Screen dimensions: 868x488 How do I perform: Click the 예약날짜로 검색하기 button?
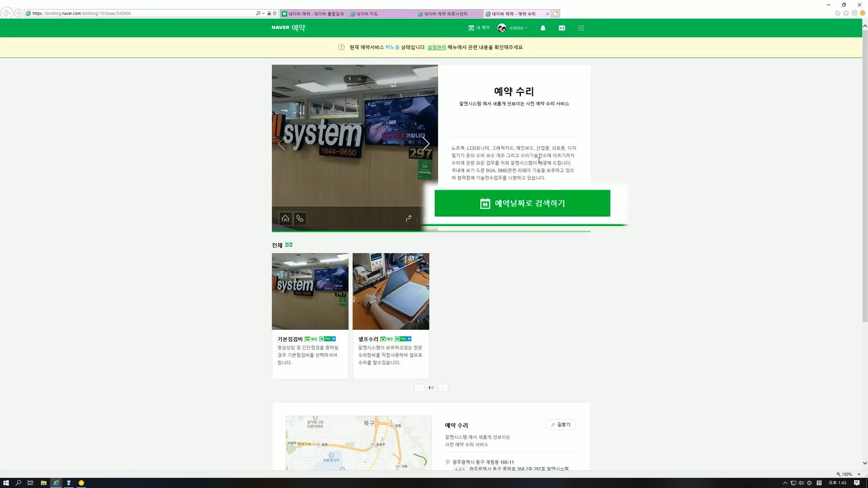[x=522, y=203]
